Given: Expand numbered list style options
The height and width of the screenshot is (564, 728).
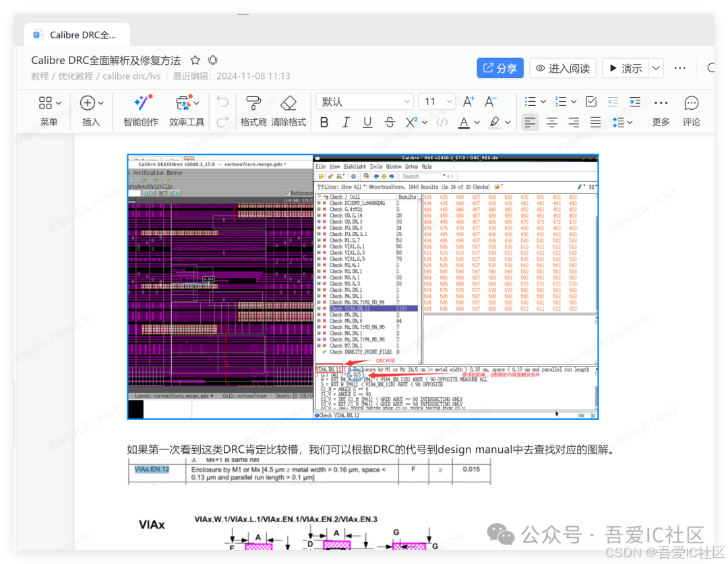Looking at the screenshot, I should (x=574, y=102).
